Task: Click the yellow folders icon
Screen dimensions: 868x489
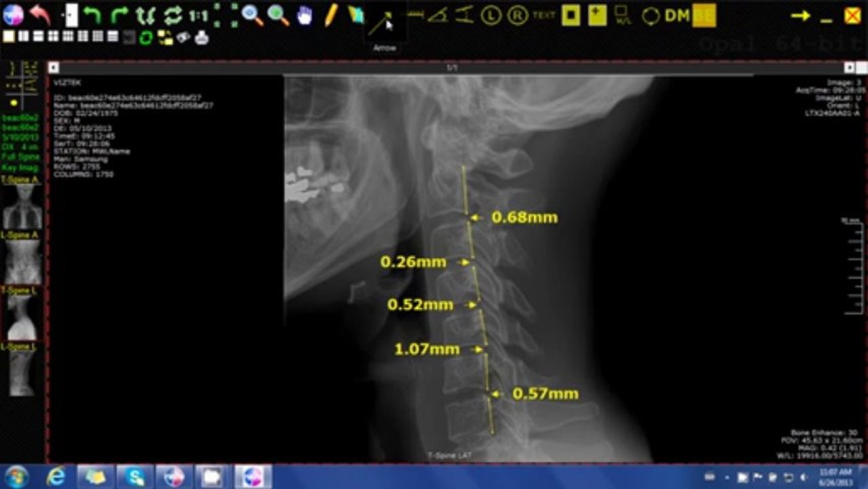Action: point(165,37)
